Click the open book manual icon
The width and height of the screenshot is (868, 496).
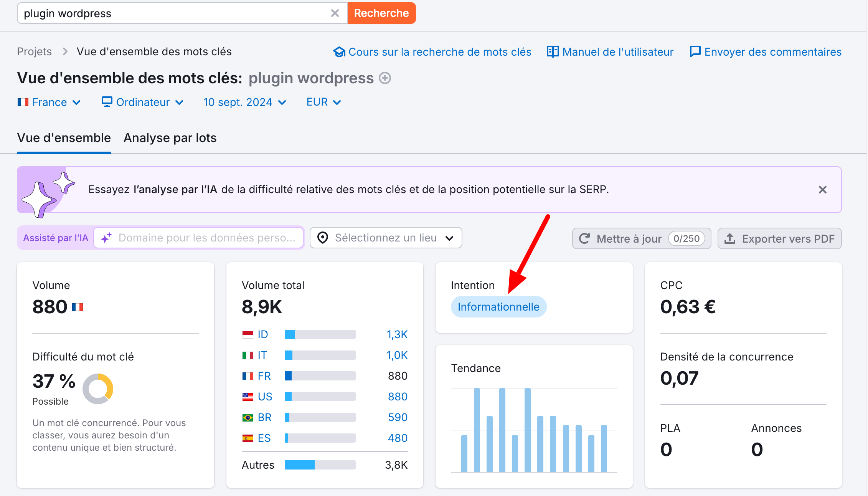[553, 51]
